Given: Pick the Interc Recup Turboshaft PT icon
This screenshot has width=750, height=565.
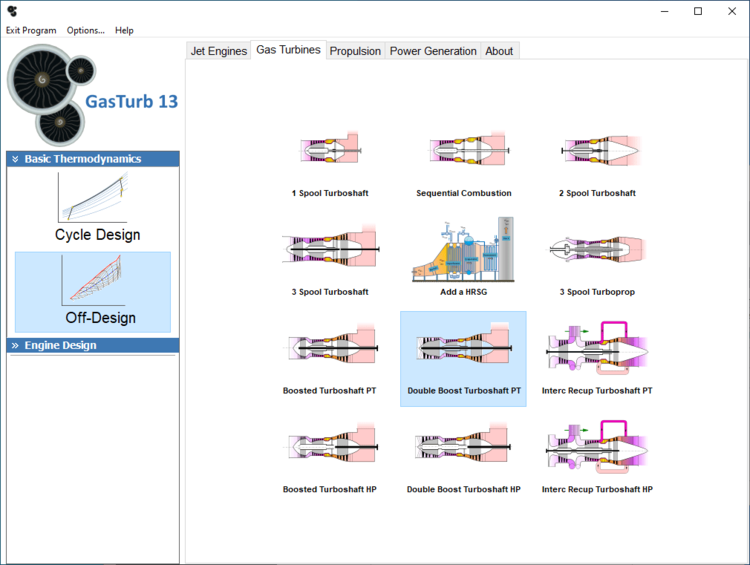Looking at the screenshot, I should 597,348.
